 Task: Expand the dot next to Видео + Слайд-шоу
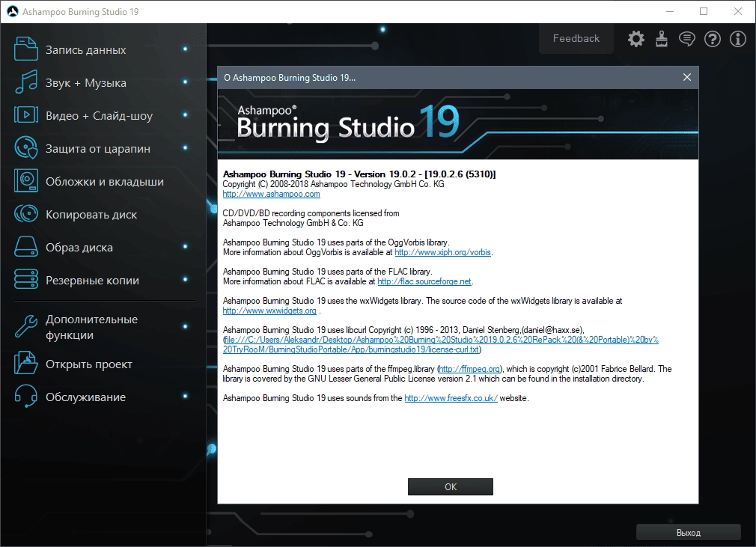(x=185, y=114)
